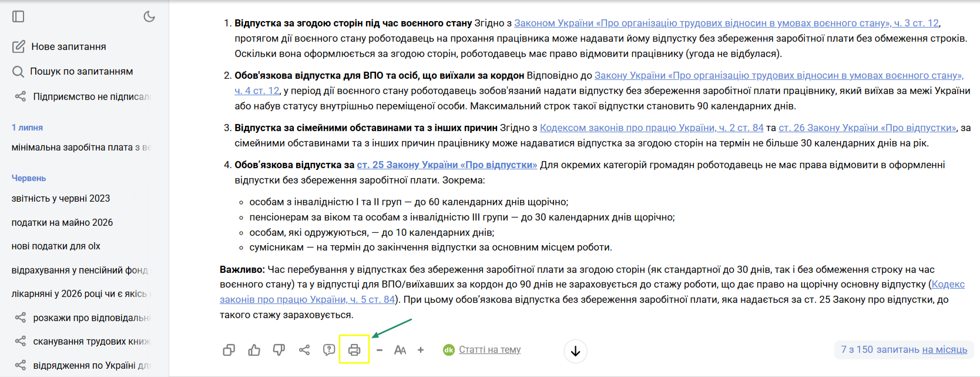Click the scroll-down arrow button
This screenshot has height=377, width=980.
[x=576, y=351]
